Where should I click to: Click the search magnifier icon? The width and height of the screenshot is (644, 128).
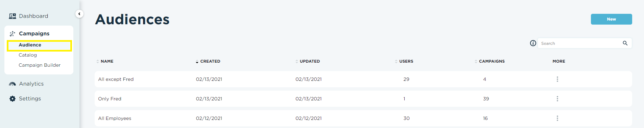pyautogui.click(x=625, y=43)
